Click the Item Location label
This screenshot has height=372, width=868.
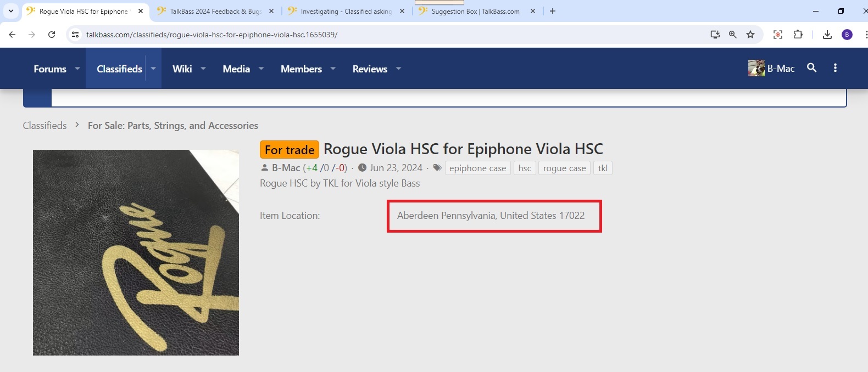coord(290,216)
